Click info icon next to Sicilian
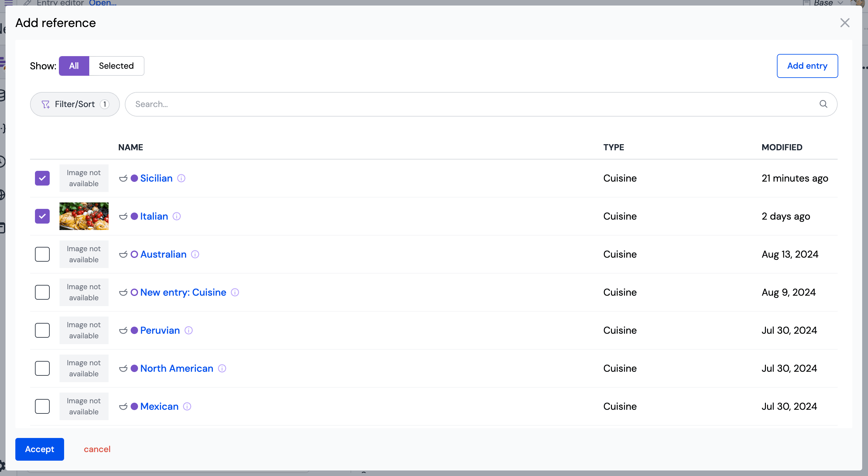 181,178
